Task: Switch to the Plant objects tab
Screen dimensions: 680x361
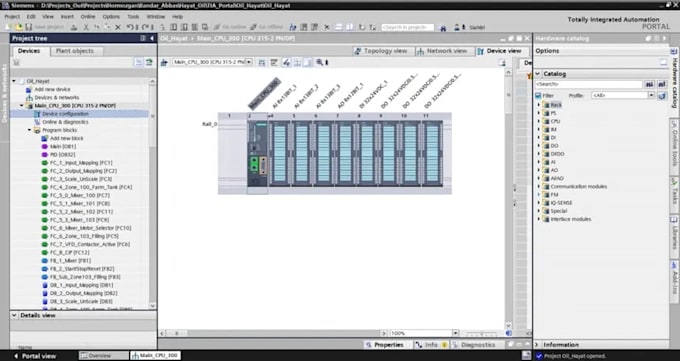Action: [75, 51]
